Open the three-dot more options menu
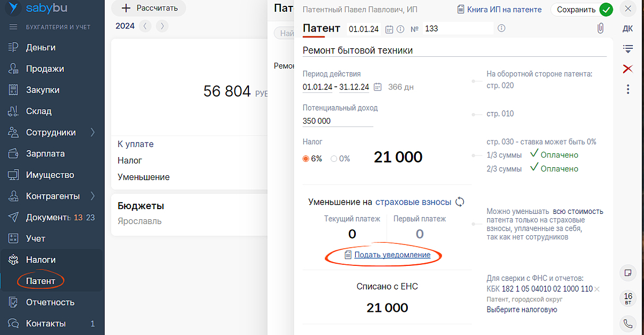This screenshot has width=644, height=335. click(x=627, y=90)
